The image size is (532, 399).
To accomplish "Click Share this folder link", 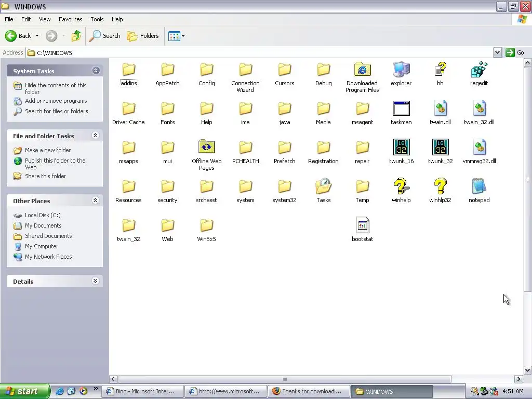I will coord(46,176).
